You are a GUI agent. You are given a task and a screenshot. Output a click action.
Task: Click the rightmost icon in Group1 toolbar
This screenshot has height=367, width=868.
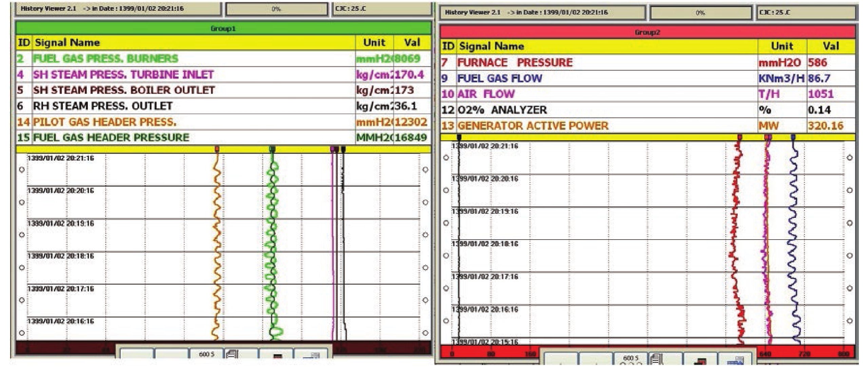(312, 355)
